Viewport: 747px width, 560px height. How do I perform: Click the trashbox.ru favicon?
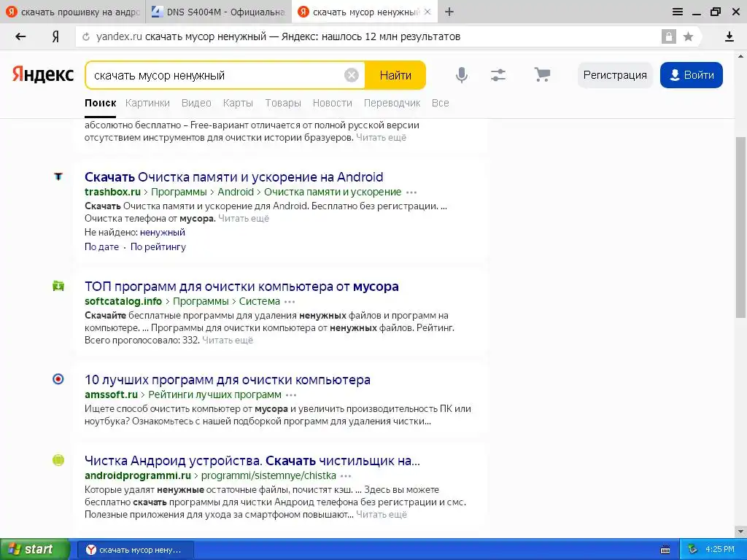pyautogui.click(x=58, y=176)
